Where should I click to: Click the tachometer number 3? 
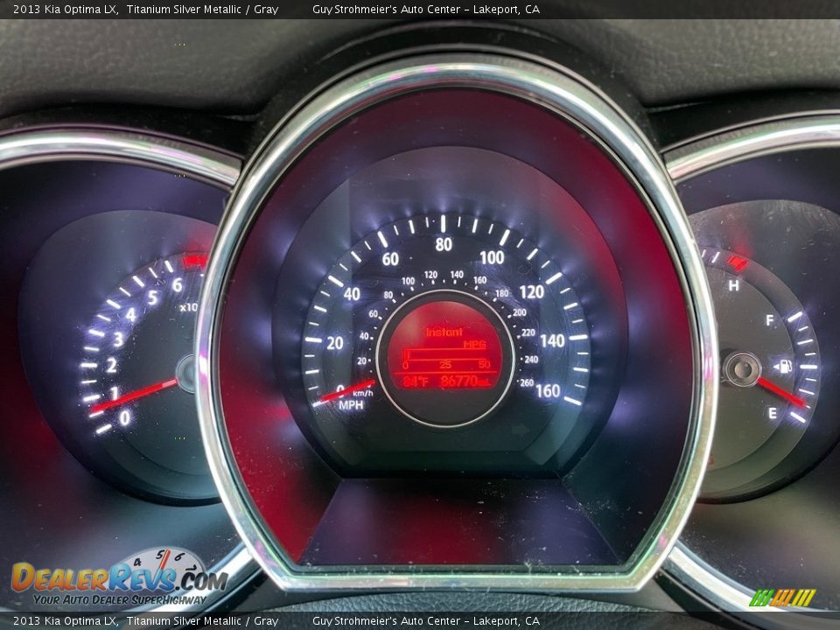click(x=118, y=339)
